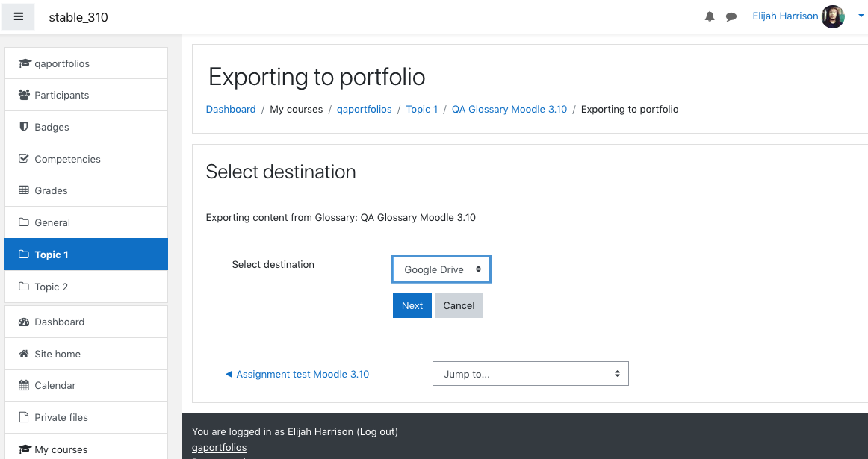Image resolution: width=868 pixels, height=459 pixels.
Task: Click 'Exporting to portfolio' breadcrumb text
Action: [x=630, y=110]
